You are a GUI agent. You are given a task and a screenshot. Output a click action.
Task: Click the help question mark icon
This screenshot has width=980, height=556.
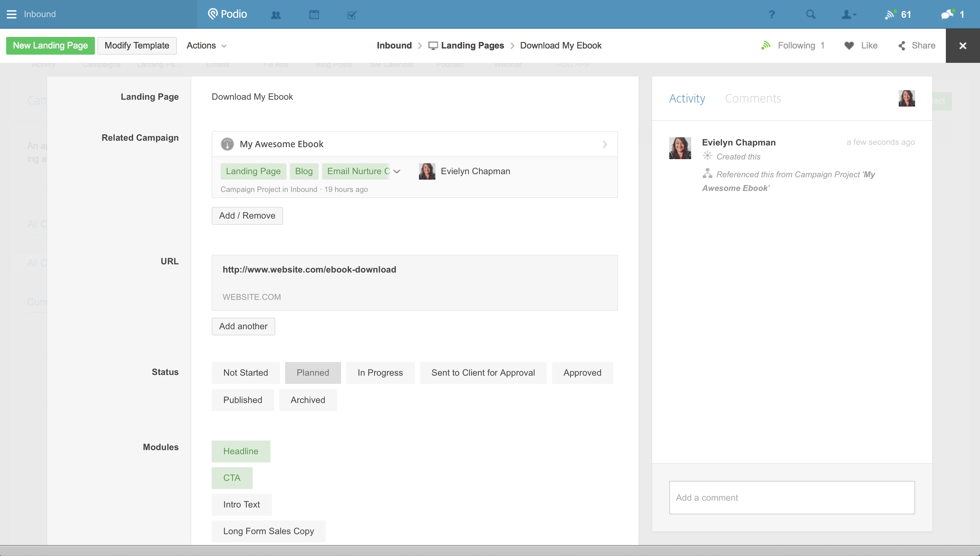click(772, 14)
